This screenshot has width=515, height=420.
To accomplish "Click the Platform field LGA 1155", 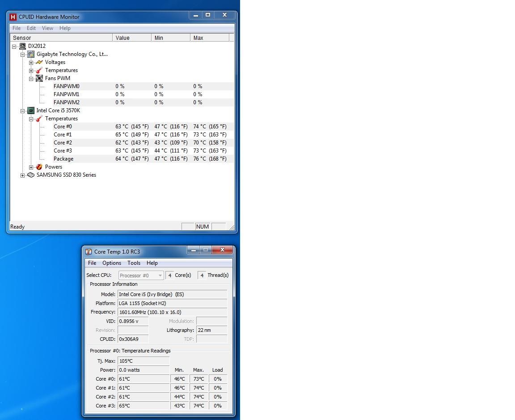I will (173, 303).
